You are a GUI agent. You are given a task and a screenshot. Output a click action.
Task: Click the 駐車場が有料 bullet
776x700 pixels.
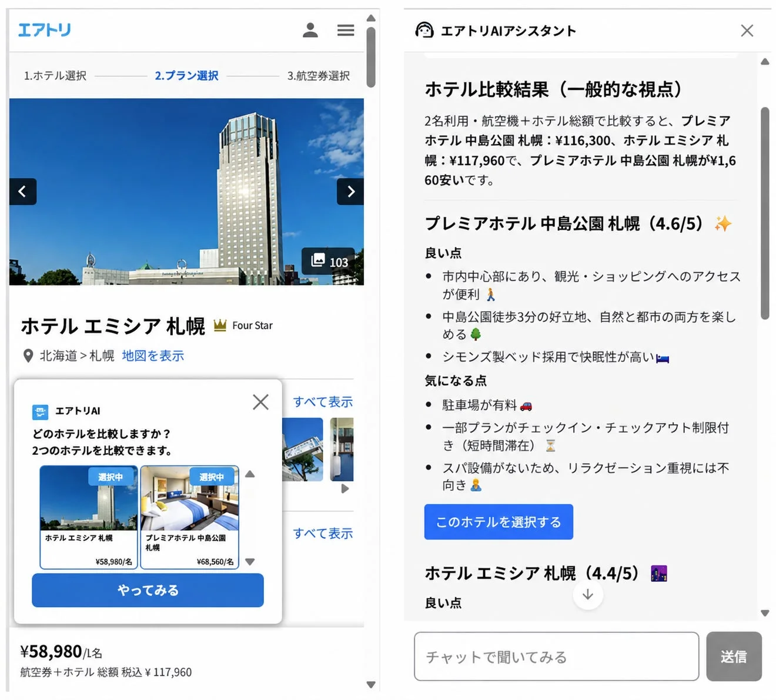[x=487, y=405]
